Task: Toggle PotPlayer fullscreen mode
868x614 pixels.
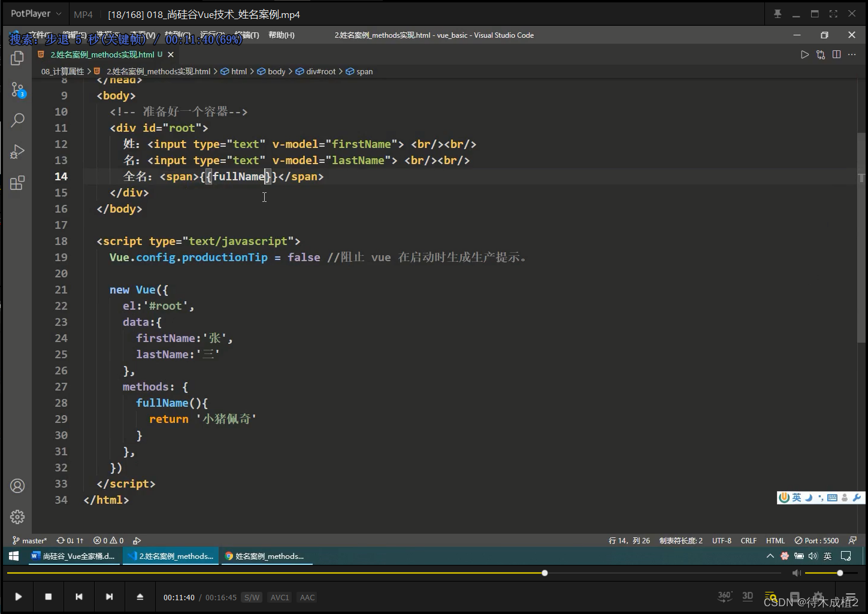Action: pos(833,14)
